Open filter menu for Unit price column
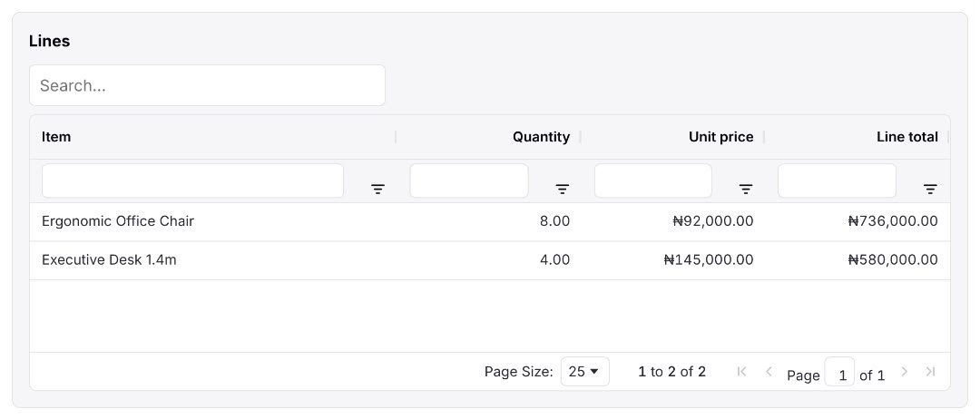 pos(746,190)
